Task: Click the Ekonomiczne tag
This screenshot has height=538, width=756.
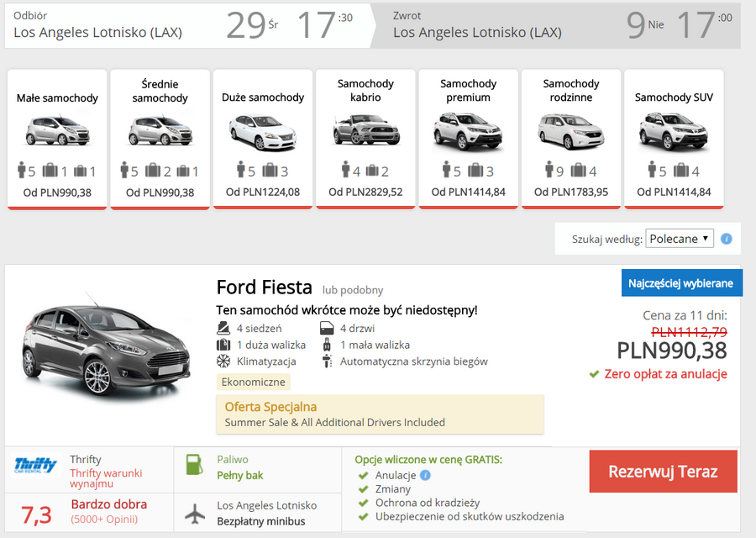Action: point(253,382)
